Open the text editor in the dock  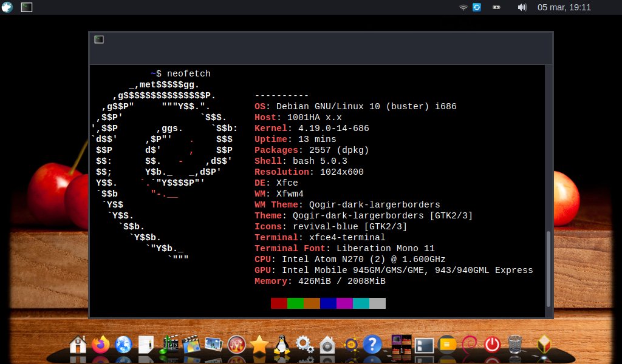146,345
